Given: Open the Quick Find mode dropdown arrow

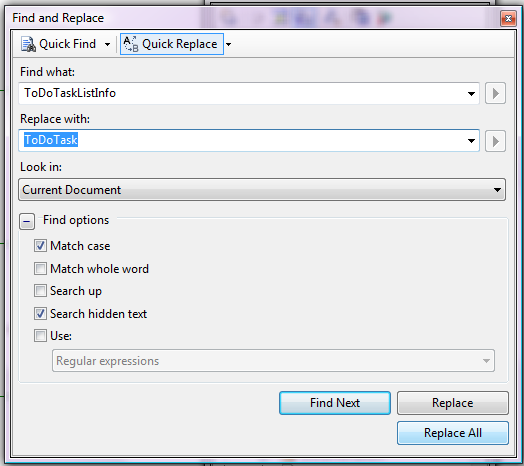Looking at the screenshot, I should click(x=107, y=44).
